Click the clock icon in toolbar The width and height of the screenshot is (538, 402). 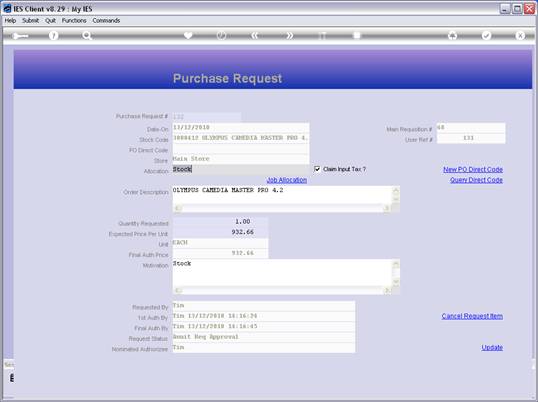(222, 36)
